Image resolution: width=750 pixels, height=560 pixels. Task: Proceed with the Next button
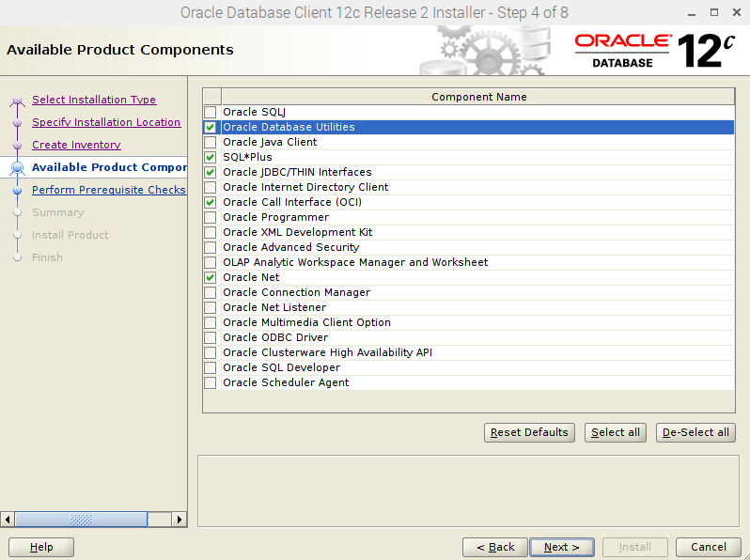click(562, 547)
